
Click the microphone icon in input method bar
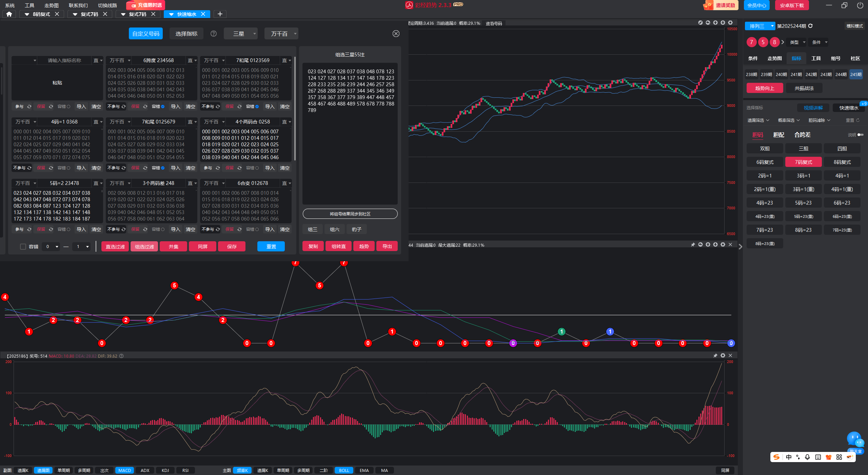807,457
